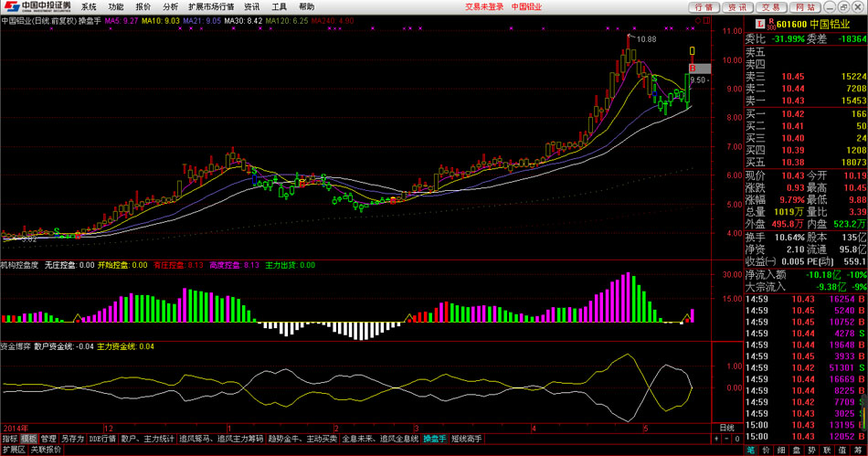Click the 14:59 trade row with volume 51301
Viewport: 868px width, 456px height.
(x=806, y=367)
